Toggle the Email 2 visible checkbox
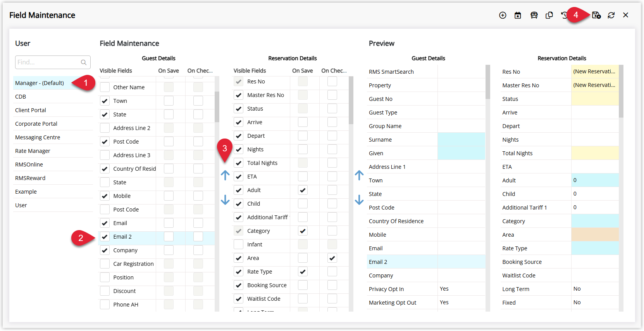 (105, 237)
